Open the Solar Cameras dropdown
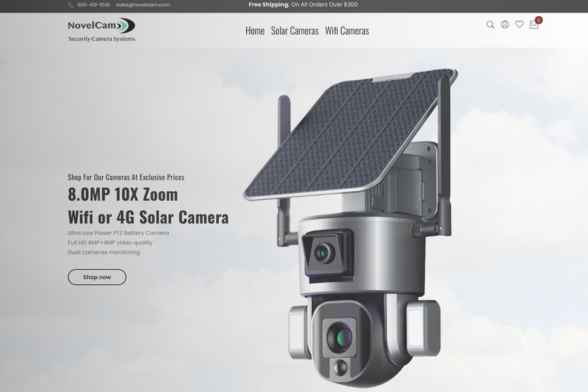This screenshot has height=392, width=588. pyautogui.click(x=295, y=31)
